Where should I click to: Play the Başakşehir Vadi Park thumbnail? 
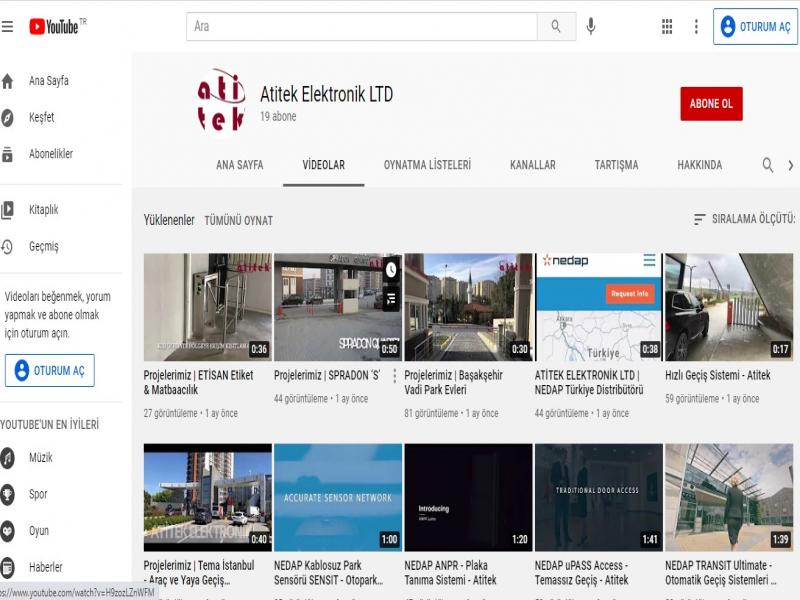(x=468, y=307)
